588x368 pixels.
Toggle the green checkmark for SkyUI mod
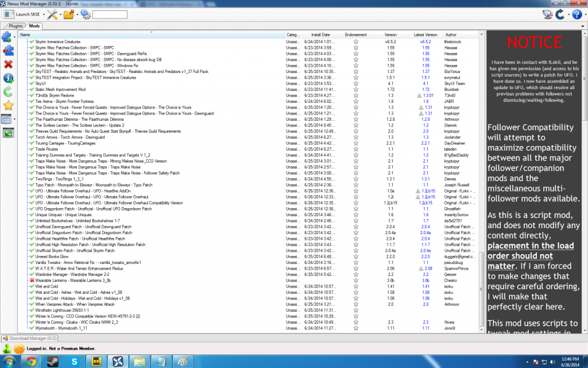(x=32, y=83)
